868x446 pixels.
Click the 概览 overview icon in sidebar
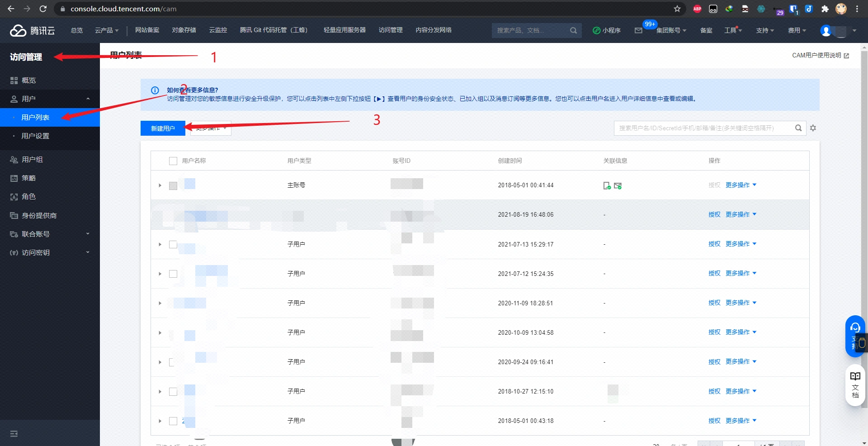[x=14, y=81]
